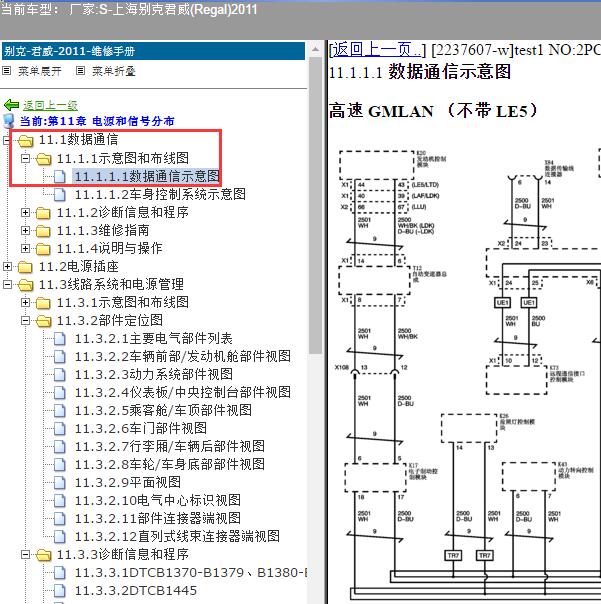Click folder icon of 11.1.4说明与操作

pos(43,249)
